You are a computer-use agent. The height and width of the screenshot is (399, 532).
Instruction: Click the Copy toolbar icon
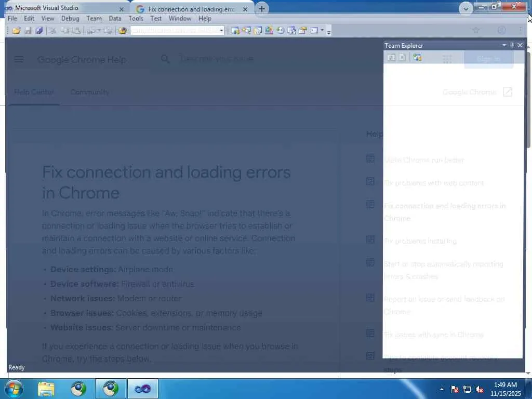coord(64,31)
